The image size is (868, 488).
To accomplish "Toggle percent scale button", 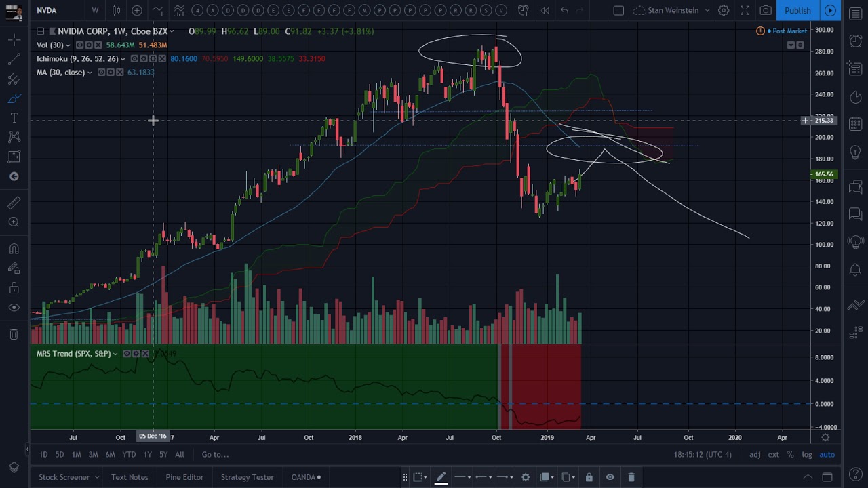I will point(790,454).
